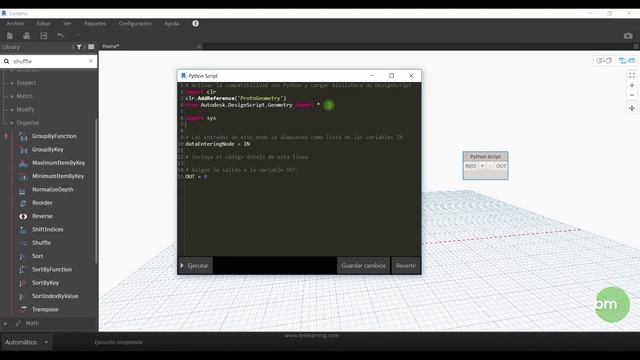Click the canvas zoom in plus
The width and height of the screenshot is (640, 360).
click(632, 85)
